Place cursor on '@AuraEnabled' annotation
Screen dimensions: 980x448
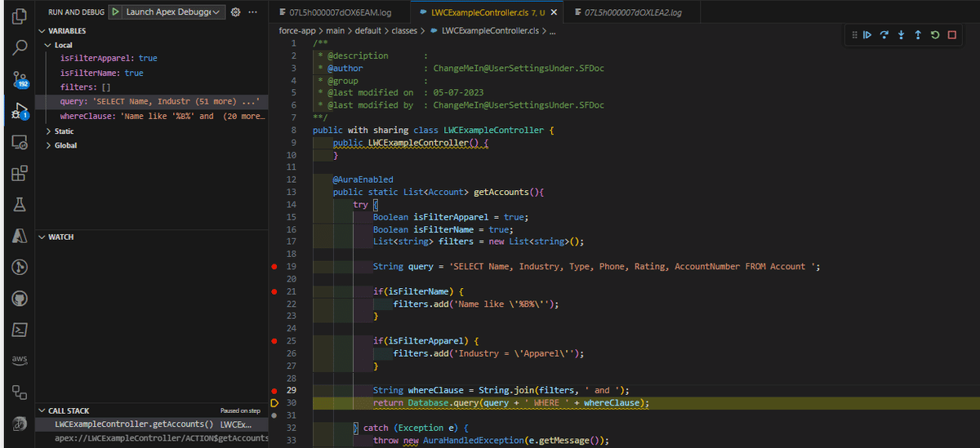pyautogui.click(x=363, y=180)
